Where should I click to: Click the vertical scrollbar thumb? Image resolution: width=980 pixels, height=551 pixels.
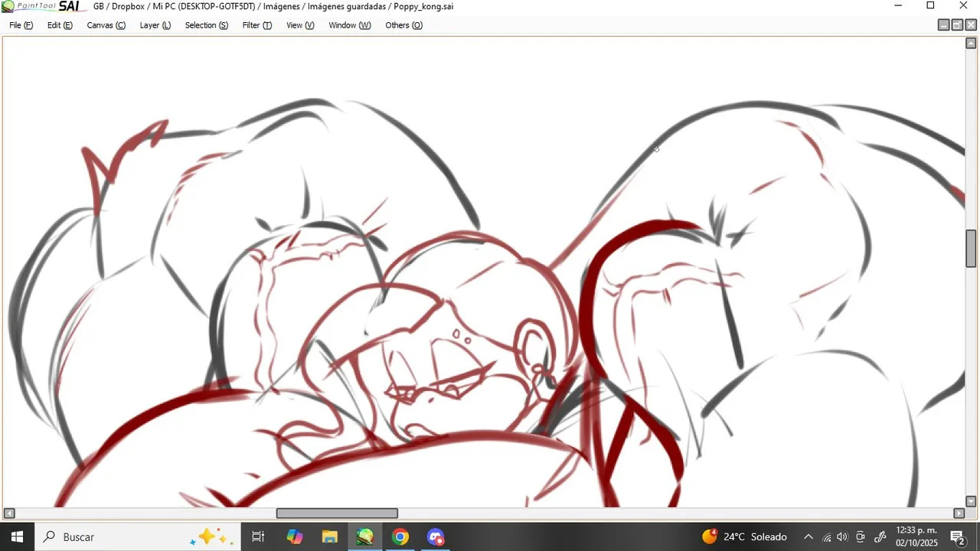pyautogui.click(x=971, y=248)
